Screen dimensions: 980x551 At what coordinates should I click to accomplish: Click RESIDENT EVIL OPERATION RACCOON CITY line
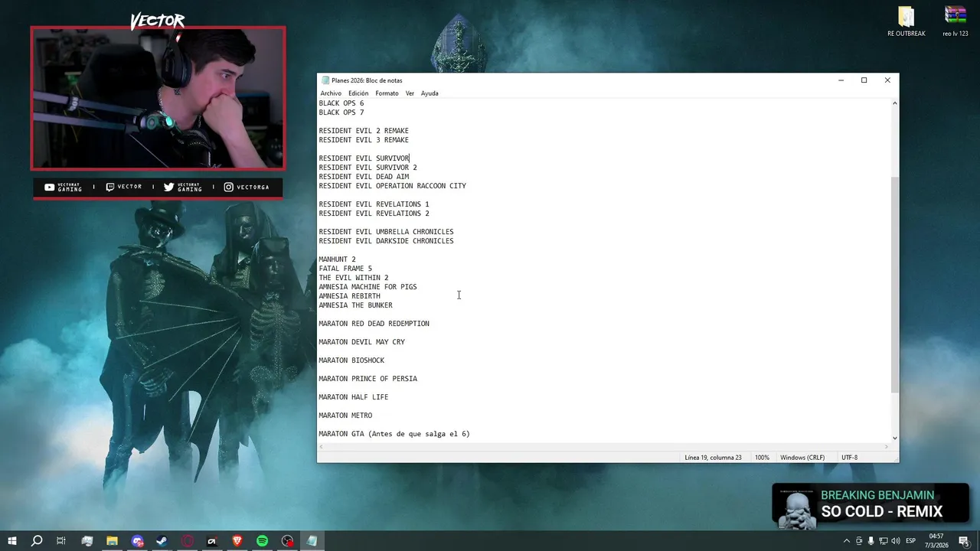click(393, 186)
